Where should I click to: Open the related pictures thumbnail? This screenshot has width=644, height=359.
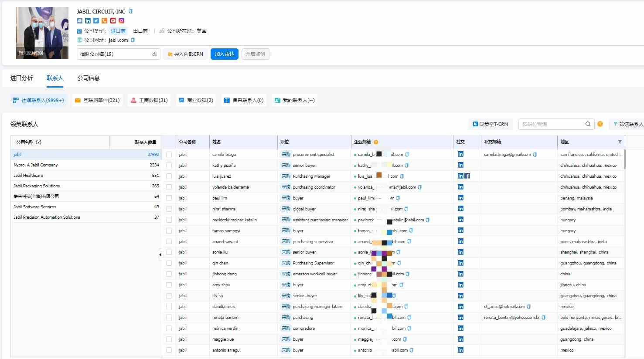click(42, 33)
